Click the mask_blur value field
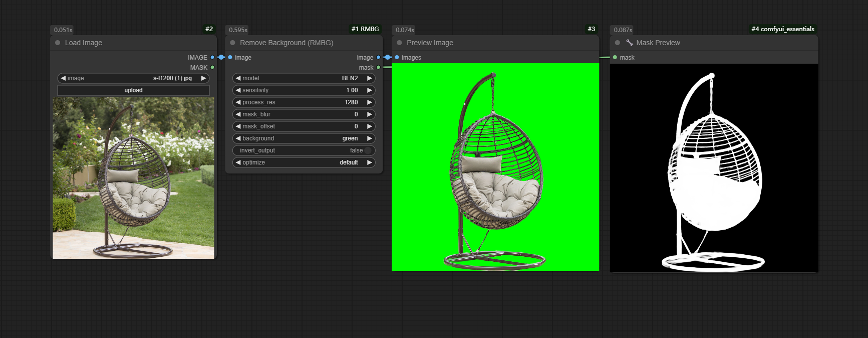 click(304, 114)
